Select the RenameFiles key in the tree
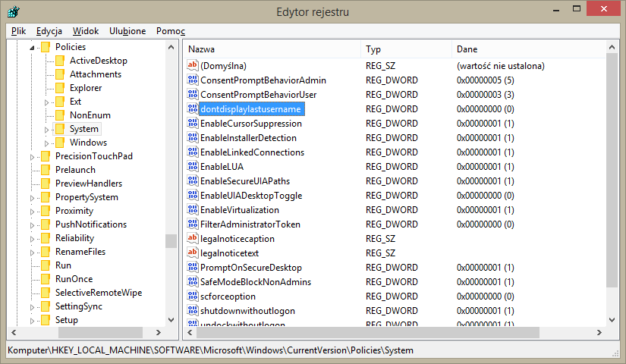626x364 pixels. pos(80,252)
